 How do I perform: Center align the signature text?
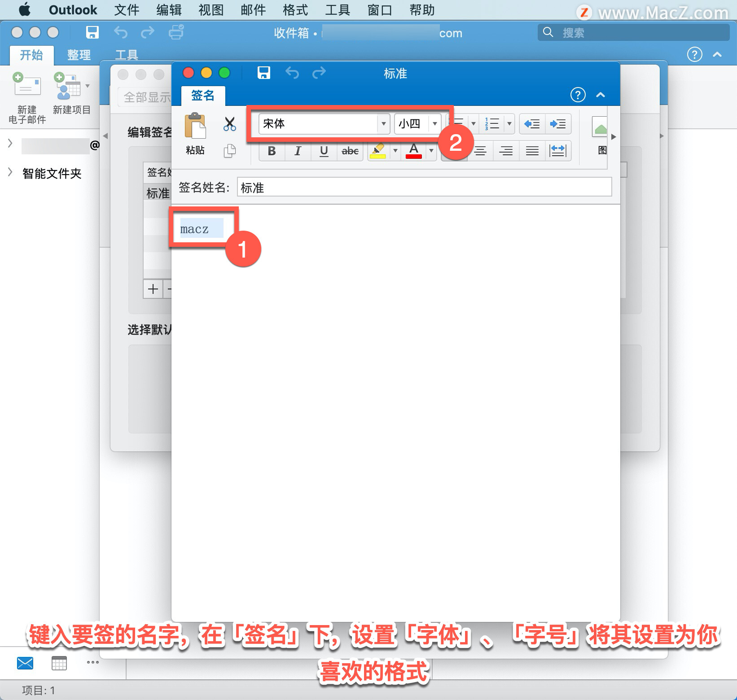(x=480, y=151)
